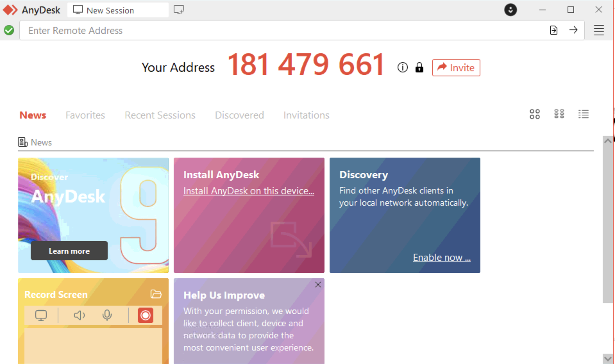This screenshot has width=615, height=364.
Task: Open the Favorites tab
Action: [85, 115]
